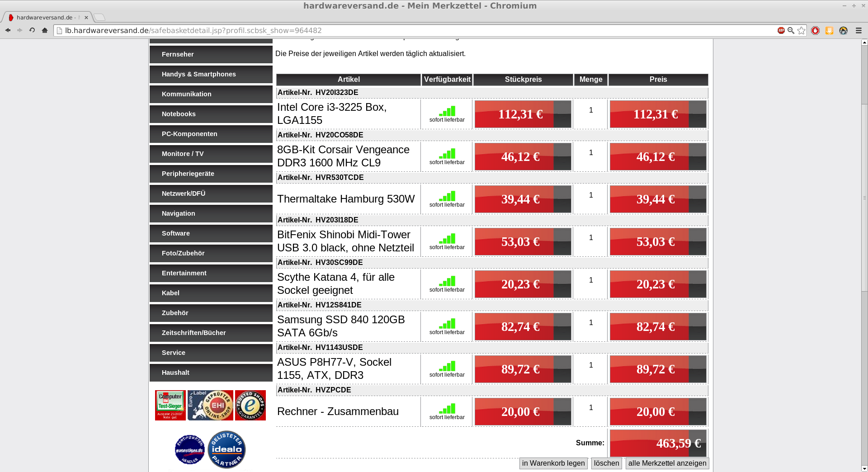Open the Haushalt category
Image resolution: width=868 pixels, height=472 pixels.
pos(211,373)
